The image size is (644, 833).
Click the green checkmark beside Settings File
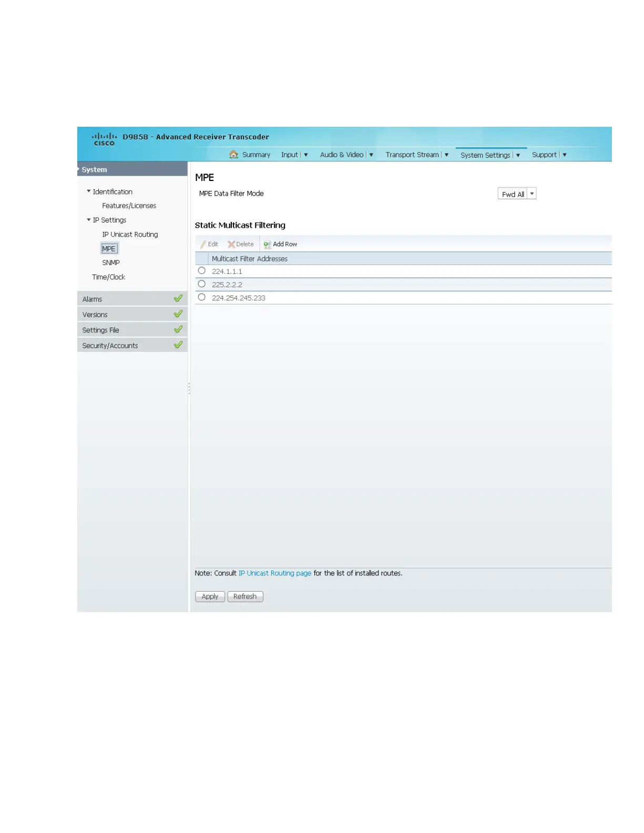(x=178, y=330)
